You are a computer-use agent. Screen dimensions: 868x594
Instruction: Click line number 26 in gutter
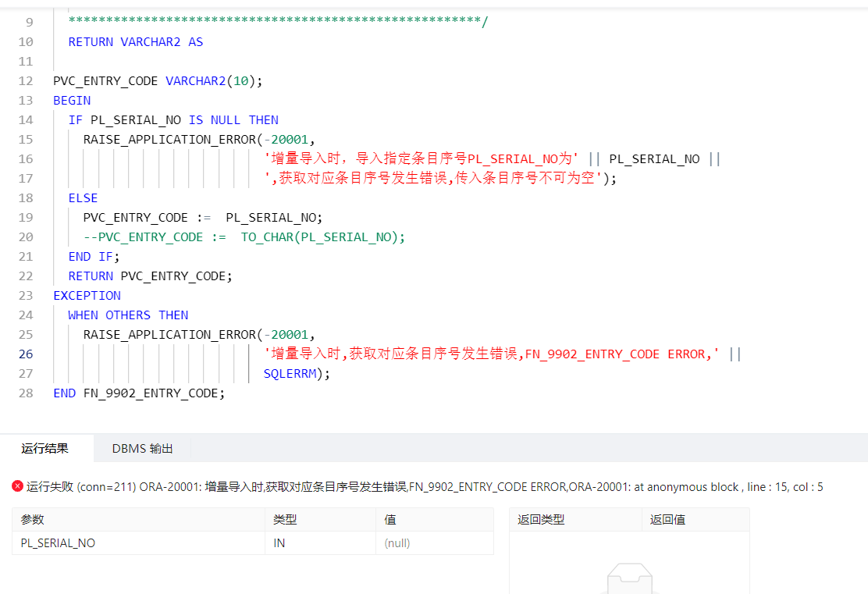tap(26, 354)
